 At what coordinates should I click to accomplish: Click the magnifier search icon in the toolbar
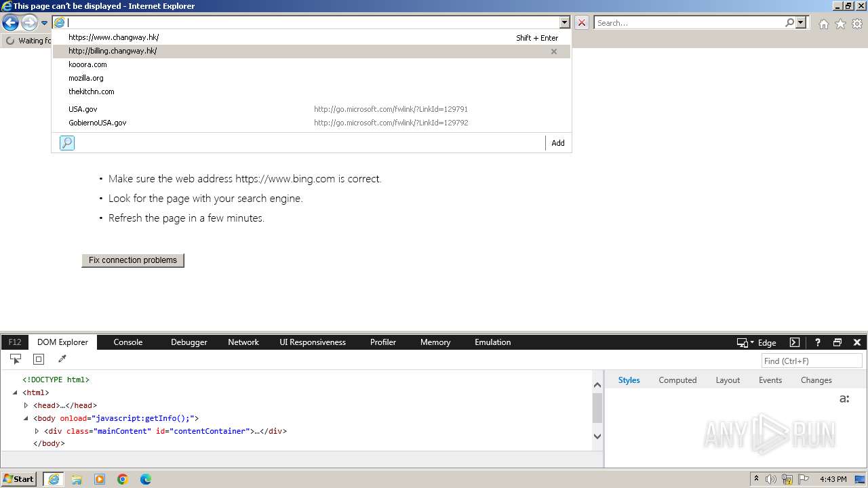pos(789,22)
